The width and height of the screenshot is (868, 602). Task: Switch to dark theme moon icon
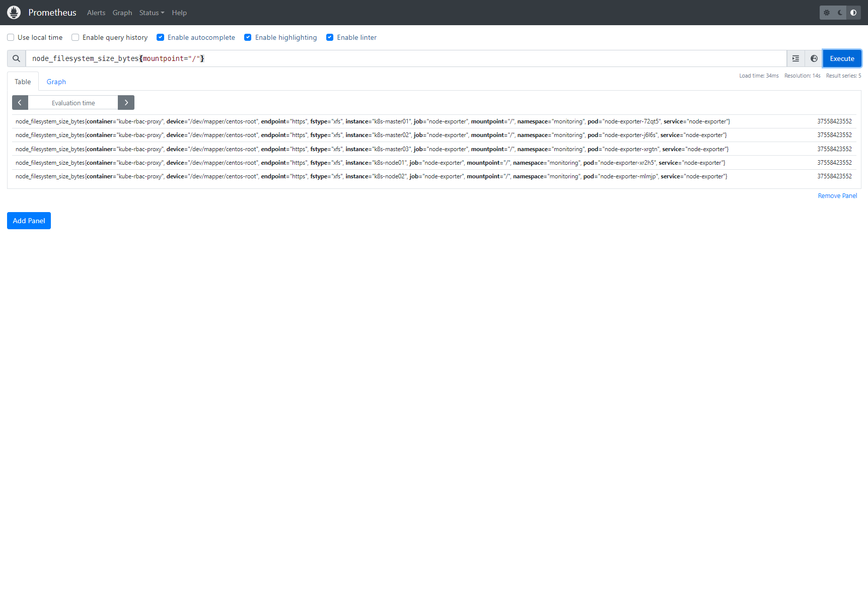pos(840,13)
